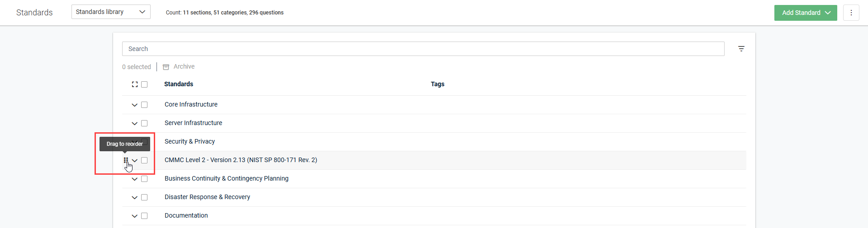Click the Standards column header
Viewport: 868px width, 228px height.
(179, 84)
